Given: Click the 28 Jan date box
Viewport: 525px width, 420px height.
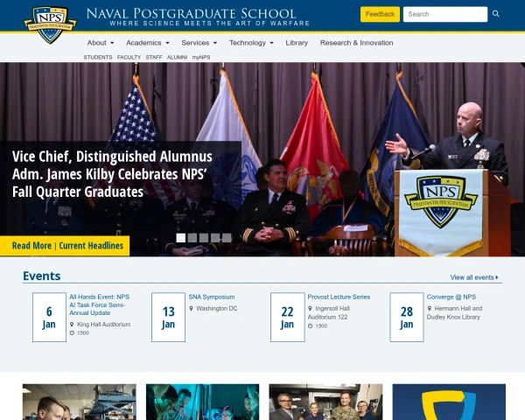Looking at the screenshot, I should tap(407, 317).
